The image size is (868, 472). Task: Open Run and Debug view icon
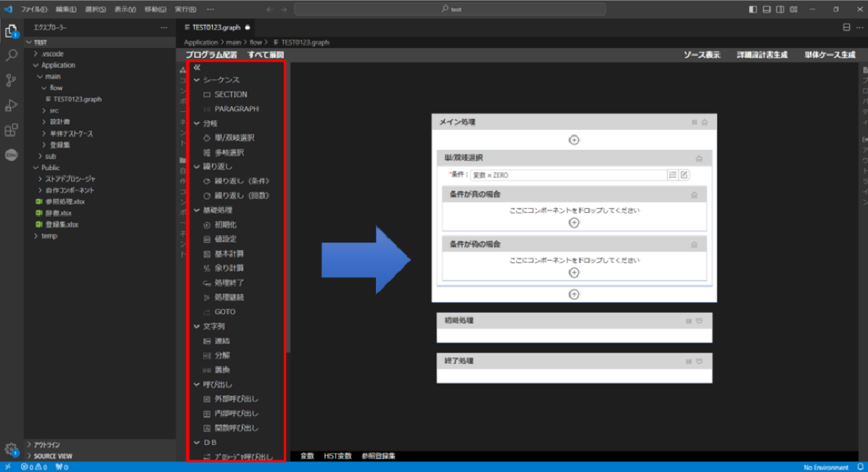click(x=12, y=105)
